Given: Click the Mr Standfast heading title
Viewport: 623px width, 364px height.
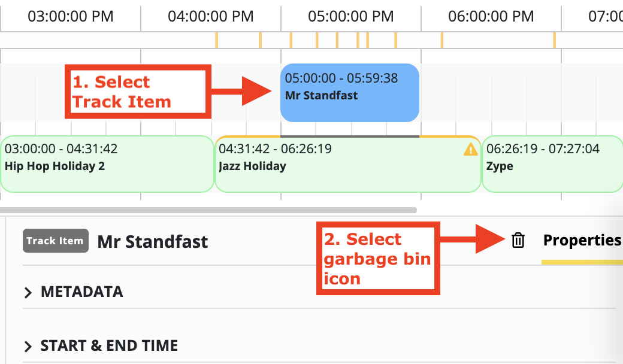Looking at the screenshot, I should tap(153, 242).
